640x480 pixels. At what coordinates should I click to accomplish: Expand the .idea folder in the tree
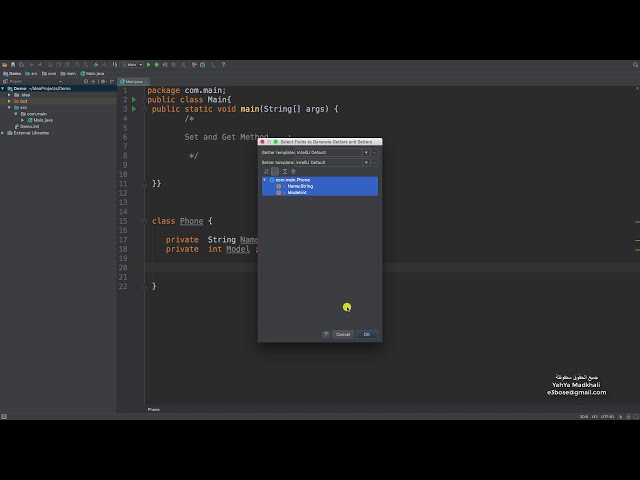(9, 95)
